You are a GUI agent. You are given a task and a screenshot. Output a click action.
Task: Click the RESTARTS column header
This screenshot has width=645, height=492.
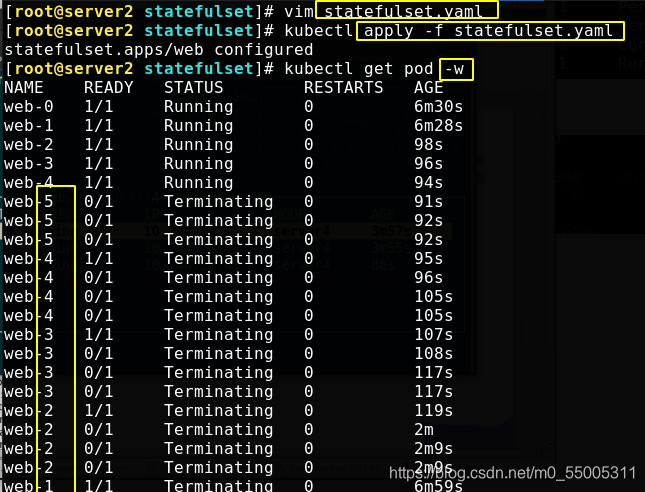tap(343, 88)
